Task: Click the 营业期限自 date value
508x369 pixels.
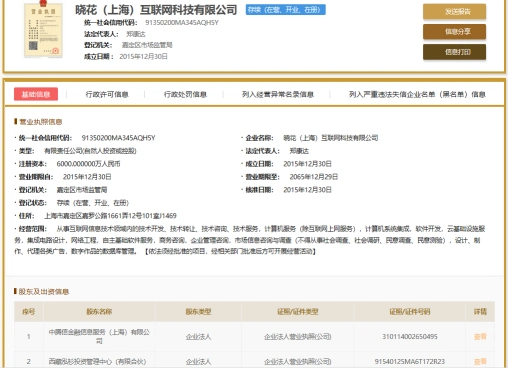Action: [87, 177]
